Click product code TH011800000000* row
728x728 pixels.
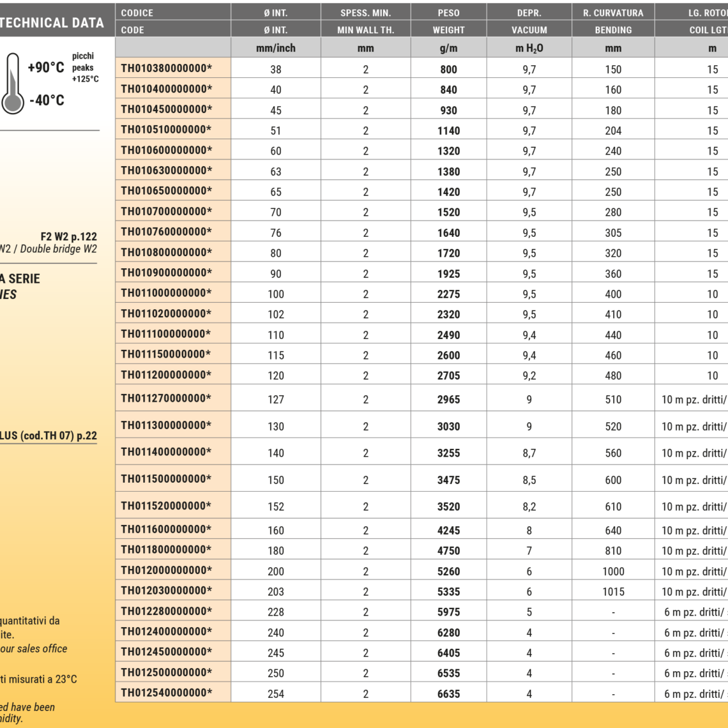coord(167,550)
